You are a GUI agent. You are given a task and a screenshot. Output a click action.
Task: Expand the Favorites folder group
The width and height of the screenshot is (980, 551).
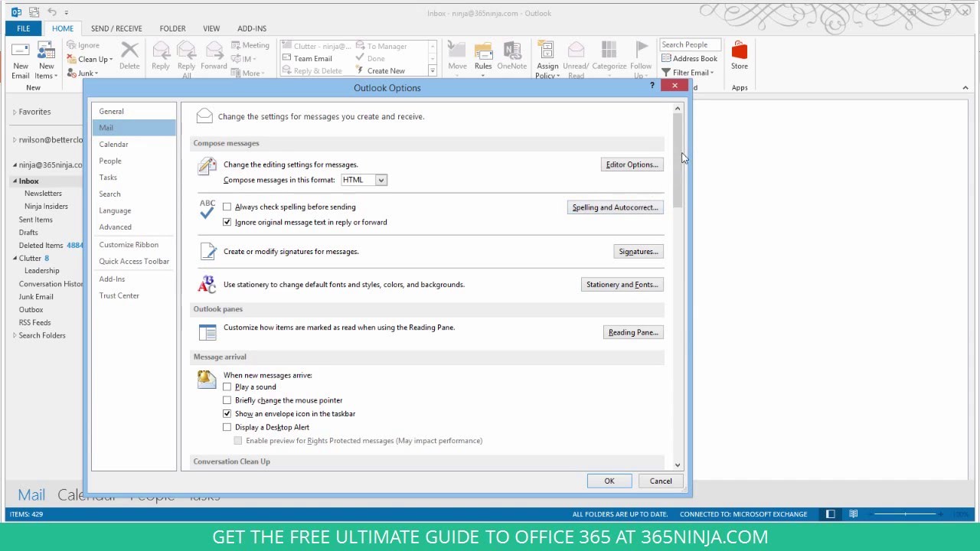(15, 112)
